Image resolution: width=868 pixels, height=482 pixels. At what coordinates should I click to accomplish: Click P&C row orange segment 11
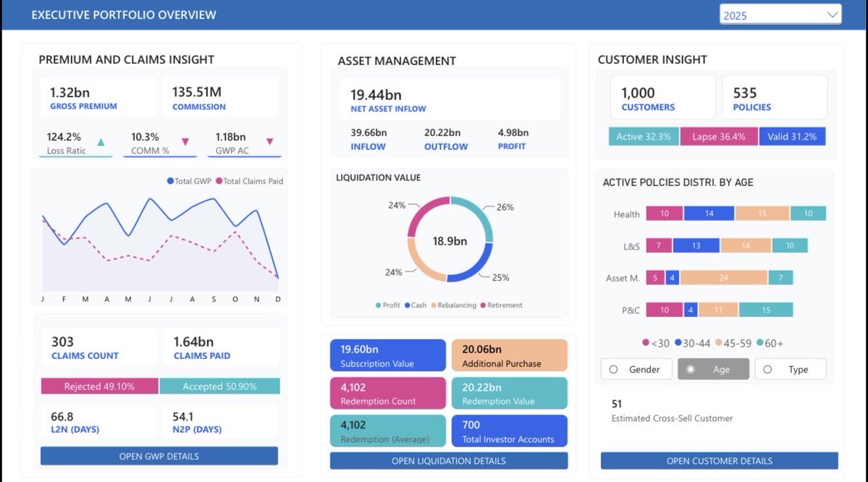point(718,310)
